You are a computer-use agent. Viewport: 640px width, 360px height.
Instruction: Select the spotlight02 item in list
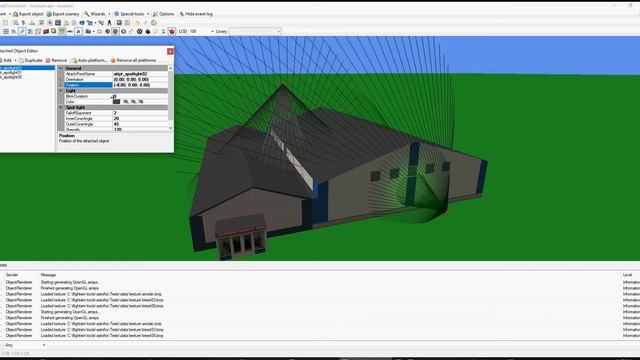[27, 68]
